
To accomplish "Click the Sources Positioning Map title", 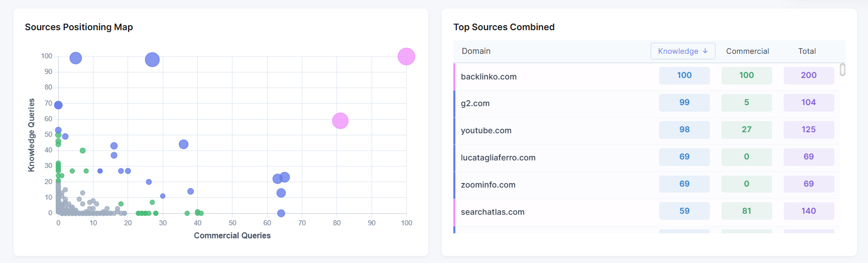I will coord(79,27).
